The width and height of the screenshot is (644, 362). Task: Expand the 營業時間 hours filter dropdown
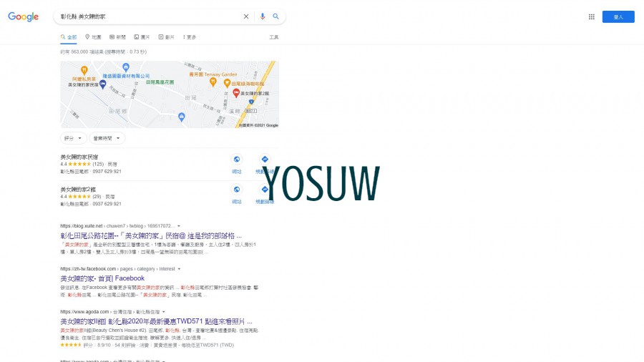(x=107, y=138)
